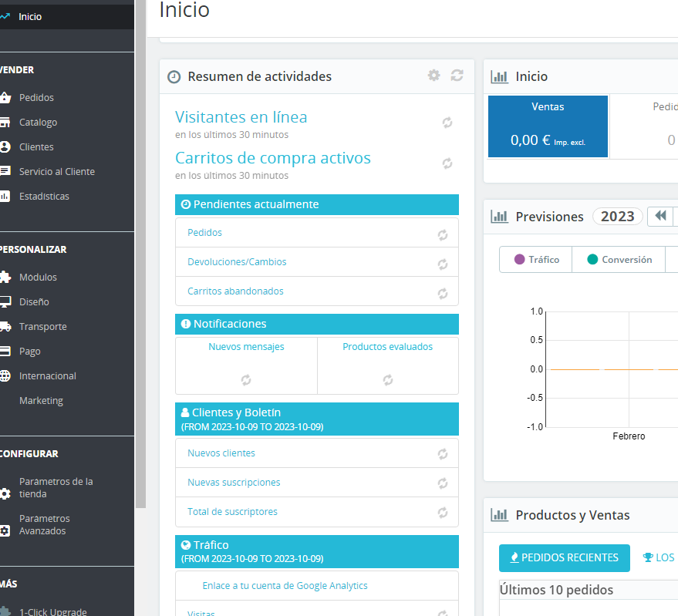678x616 pixels.
Task: Toggle Tráfico series in Previsiones chart
Action: click(x=536, y=259)
